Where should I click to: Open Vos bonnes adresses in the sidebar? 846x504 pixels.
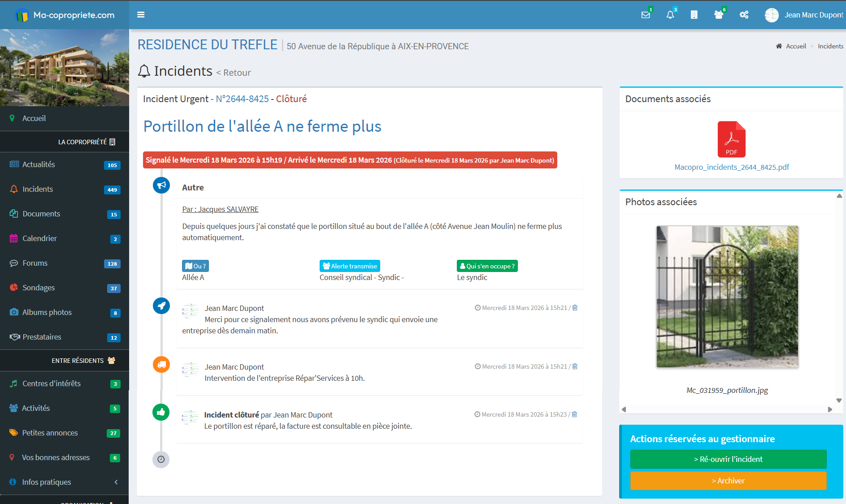[x=65, y=457]
